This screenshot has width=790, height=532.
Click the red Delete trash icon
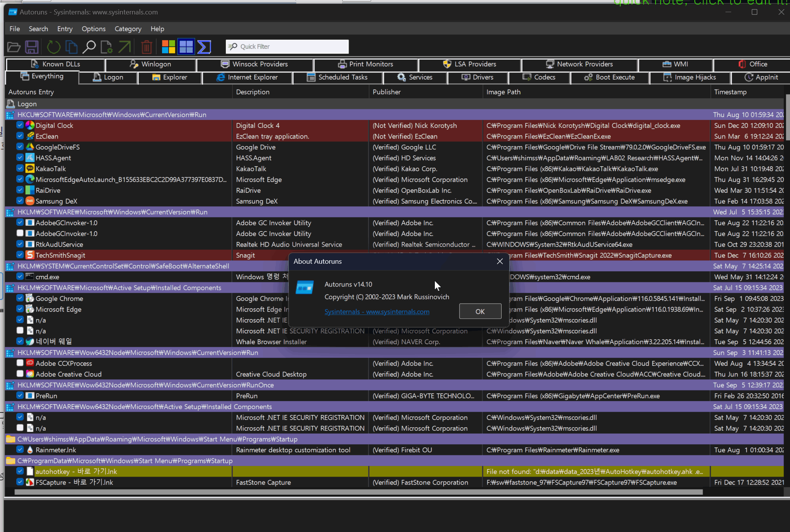pyautogui.click(x=146, y=47)
